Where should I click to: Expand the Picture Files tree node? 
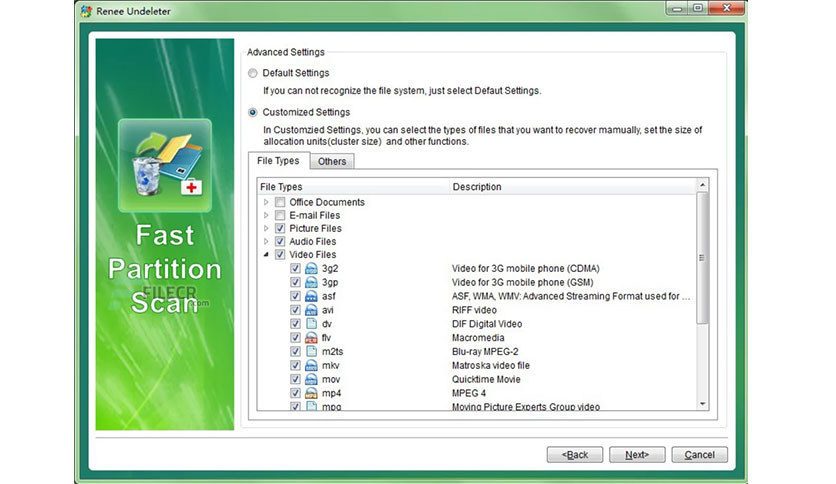[266, 228]
